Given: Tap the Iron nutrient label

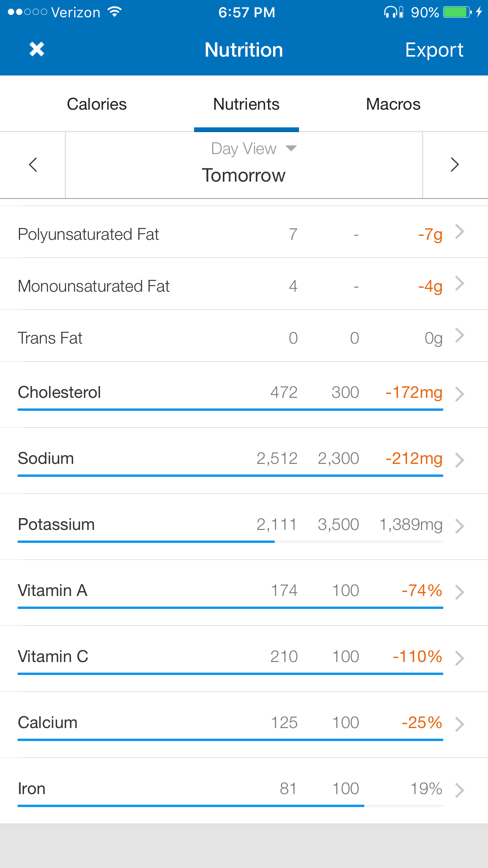Looking at the screenshot, I should click(32, 789).
